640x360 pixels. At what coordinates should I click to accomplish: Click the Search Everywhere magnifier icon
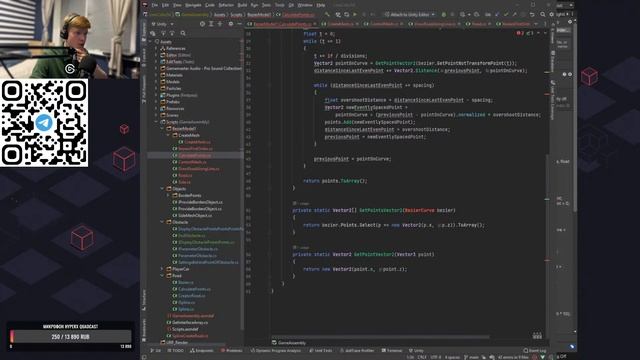pos(543,15)
